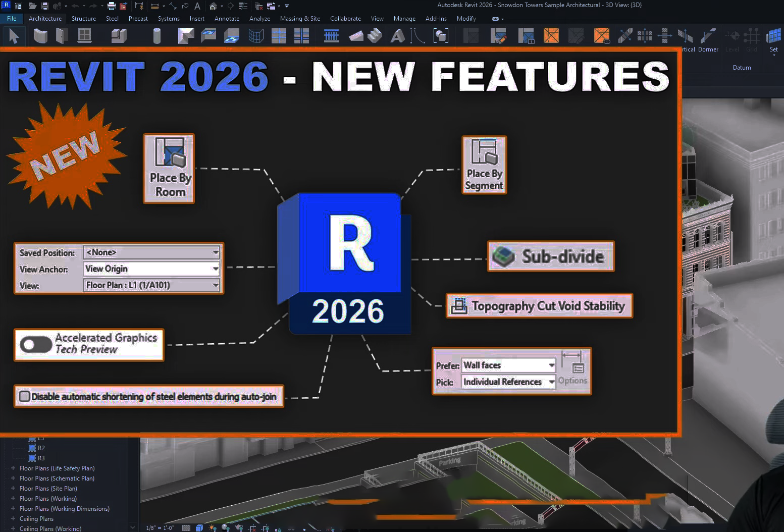The height and width of the screenshot is (532, 784).
Task: Select the Tag Room icon with number tag
Action: tap(526, 36)
